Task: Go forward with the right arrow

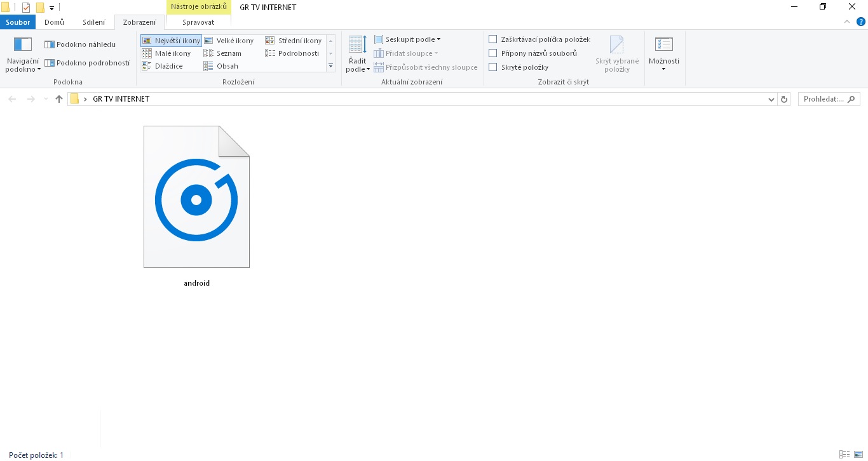Action: [31, 99]
